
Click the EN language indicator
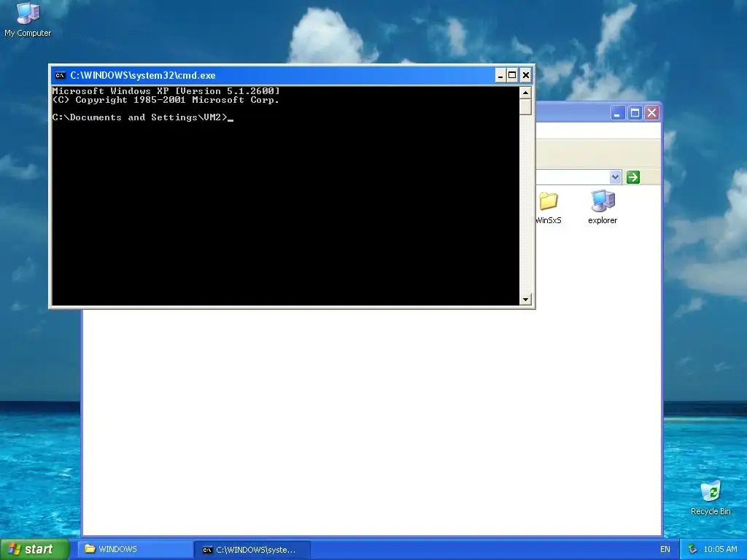point(665,550)
